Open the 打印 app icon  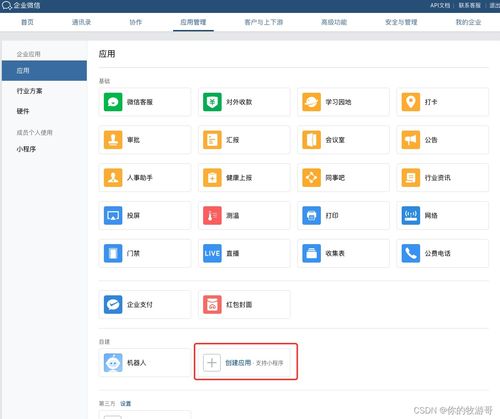pos(312,216)
